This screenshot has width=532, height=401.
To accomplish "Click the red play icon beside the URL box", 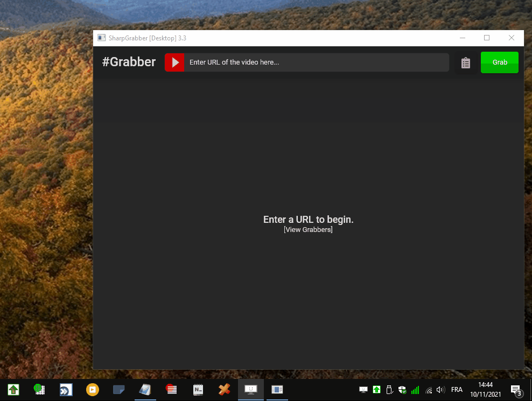I will point(174,62).
